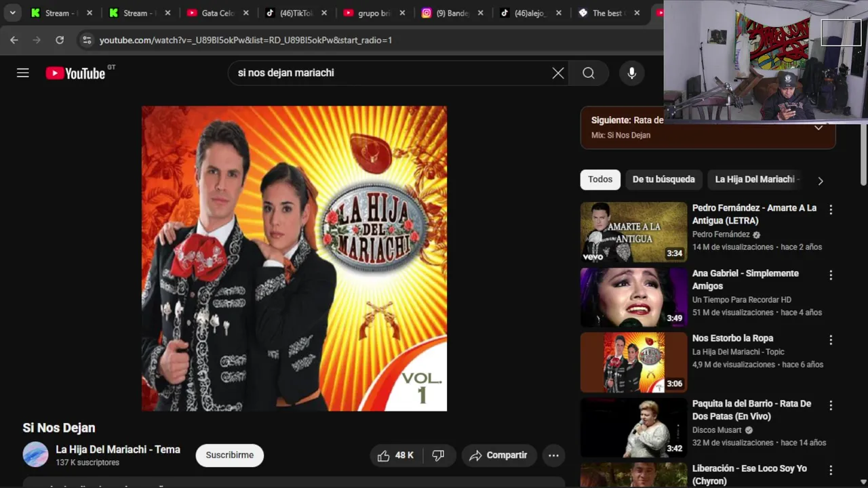This screenshot has width=868, height=488.
Task: Open options menu for Ese Loco Soy Yo
Action: coord(831,470)
